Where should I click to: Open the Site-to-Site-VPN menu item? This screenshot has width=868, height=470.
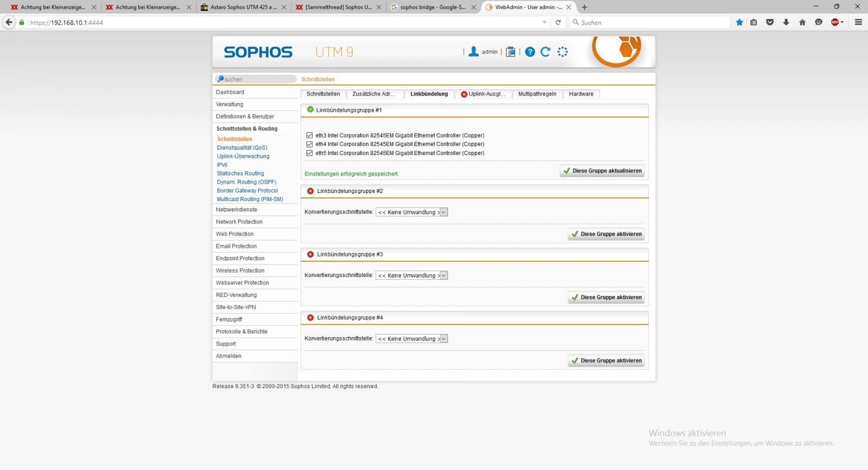tap(255, 307)
